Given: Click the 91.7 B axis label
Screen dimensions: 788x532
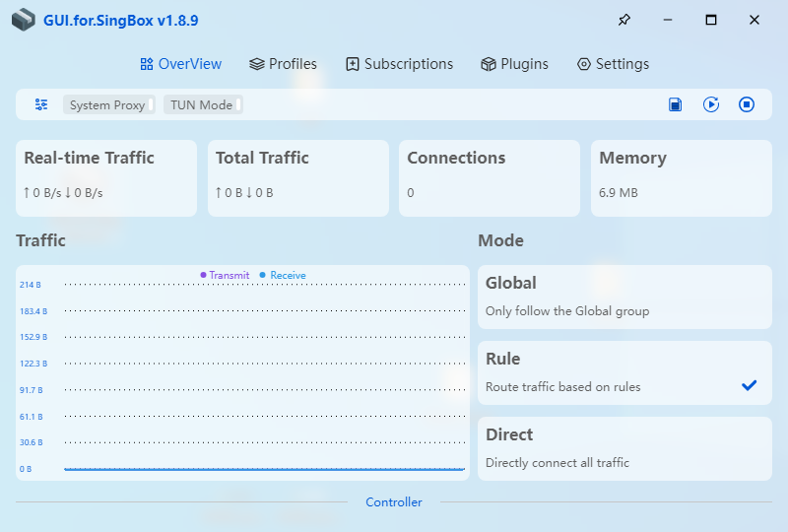Looking at the screenshot, I should click(x=32, y=390).
